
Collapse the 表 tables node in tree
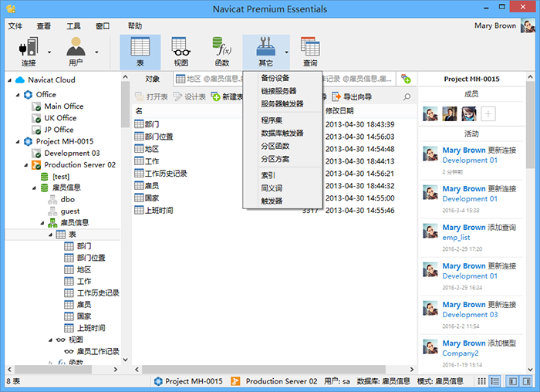[x=51, y=235]
